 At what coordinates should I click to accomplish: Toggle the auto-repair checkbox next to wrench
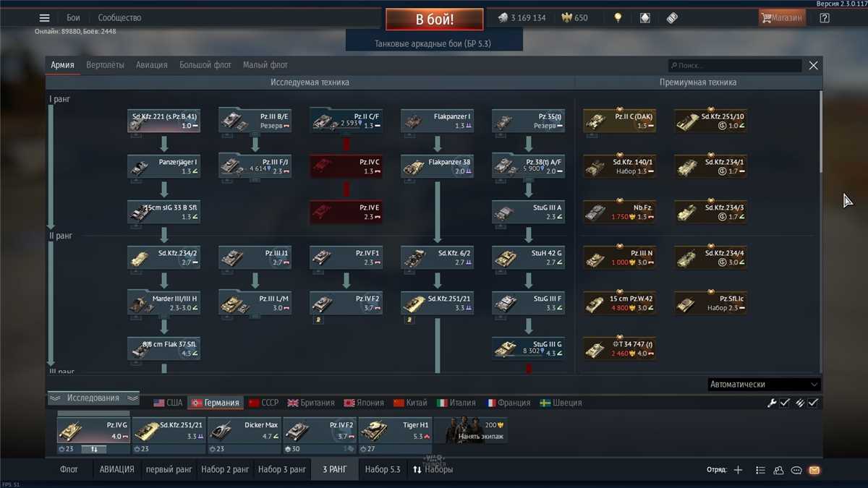tap(785, 403)
